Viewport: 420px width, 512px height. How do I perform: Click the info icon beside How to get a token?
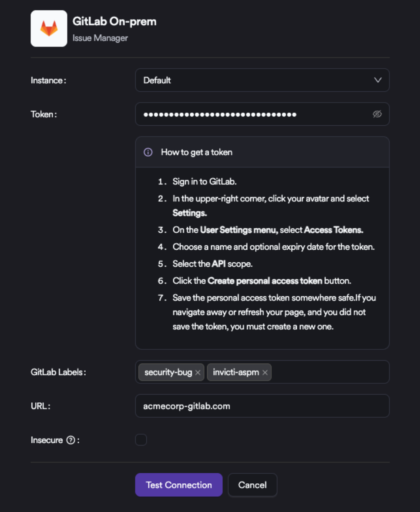click(x=148, y=152)
